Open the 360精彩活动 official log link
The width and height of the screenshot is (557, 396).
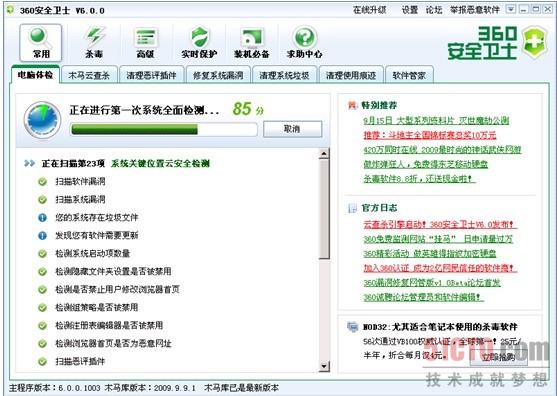pos(429,254)
